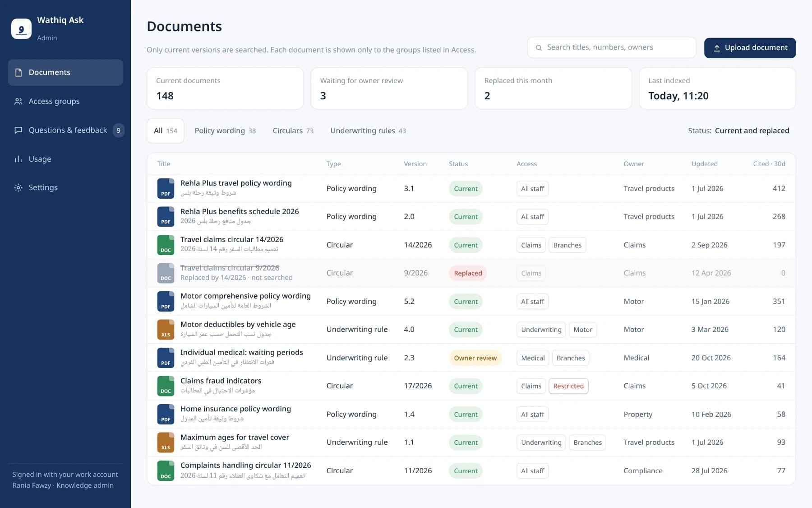The height and width of the screenshot is (508, 812).
Task: Open Questions & feedback section
Action: tap(65, 130)
